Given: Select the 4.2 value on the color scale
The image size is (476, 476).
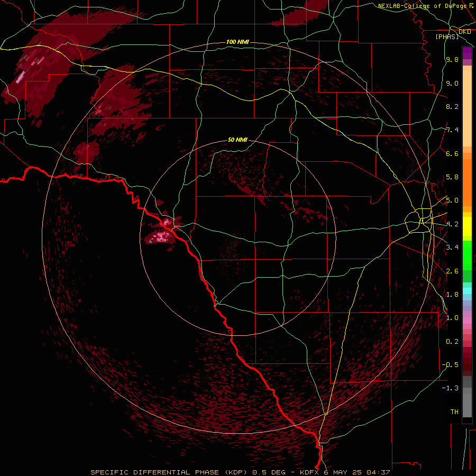Looking at the screenshot, I should 452,224.
